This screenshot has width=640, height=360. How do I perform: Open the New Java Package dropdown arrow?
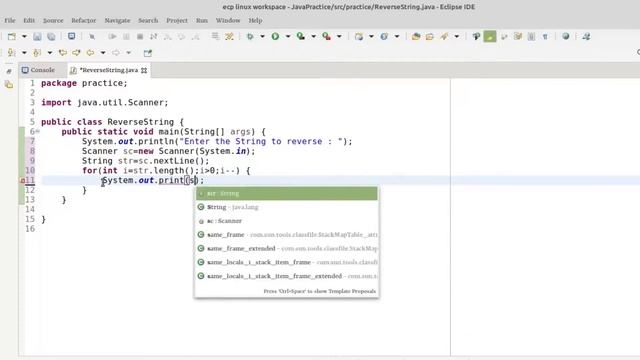[x=371, y=37]
